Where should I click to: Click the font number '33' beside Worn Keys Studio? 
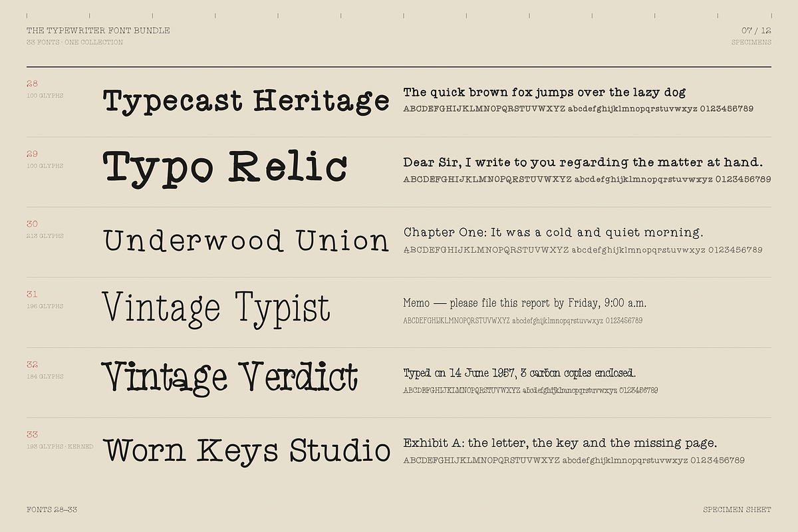coord(32,435)
